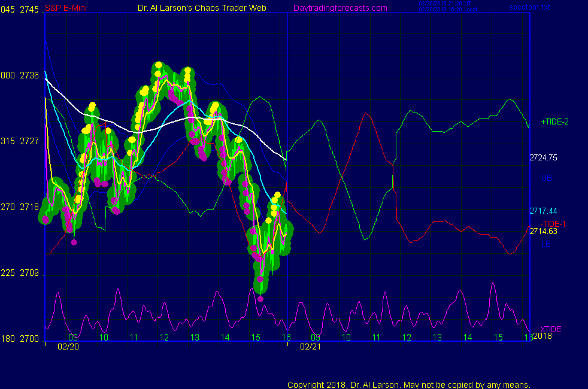The width and height of the screenshot is (588, 389).
Task: Click the 2700 bottom price axis label
Action: pos(29,339)
